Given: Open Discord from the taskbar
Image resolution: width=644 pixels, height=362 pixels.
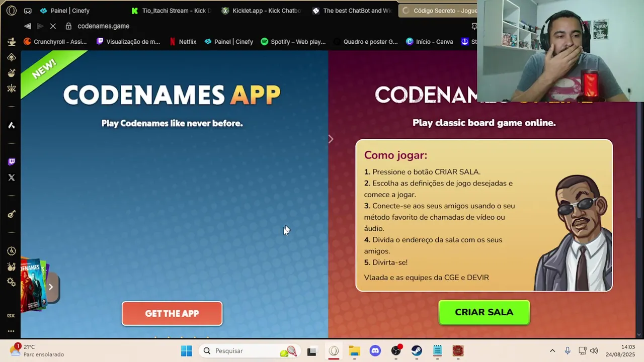Looking at the screenshot, I should pos(375,351).
